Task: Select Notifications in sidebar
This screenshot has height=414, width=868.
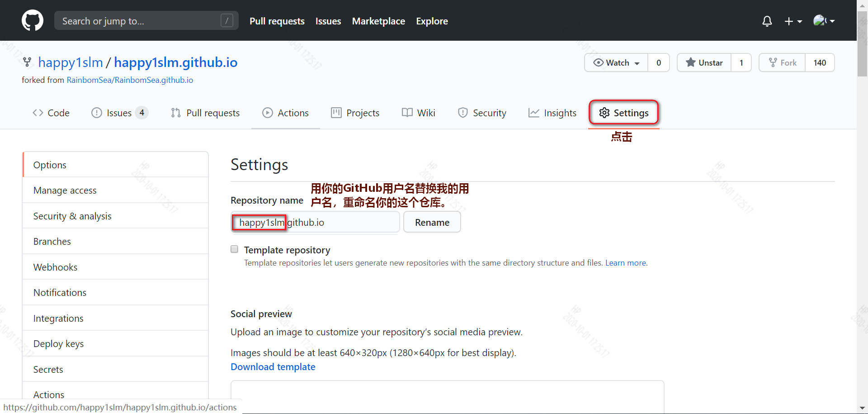Action: 115,293
